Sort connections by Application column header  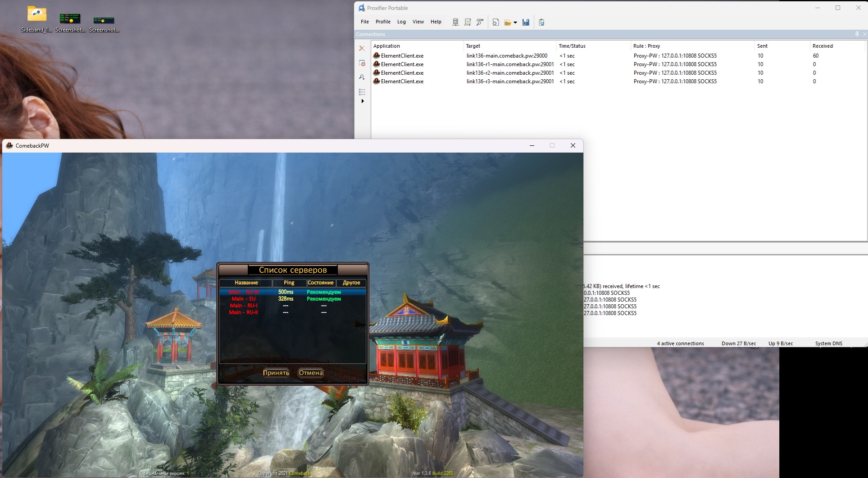coord(417,46)
